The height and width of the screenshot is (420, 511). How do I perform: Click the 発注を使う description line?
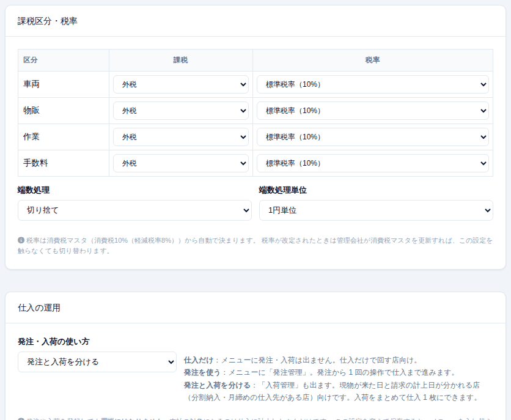(x=320, y=372)
